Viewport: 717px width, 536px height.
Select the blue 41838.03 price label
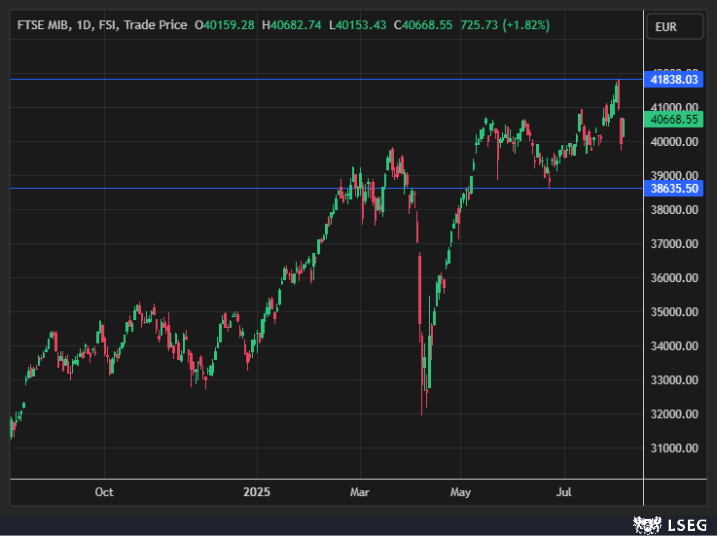tap(673, 78)
